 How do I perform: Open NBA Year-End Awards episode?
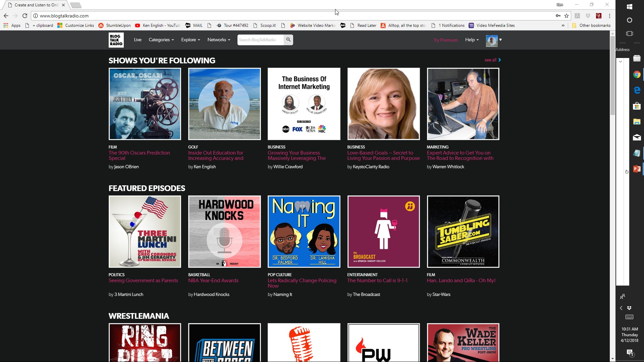(x=213, y=281)
